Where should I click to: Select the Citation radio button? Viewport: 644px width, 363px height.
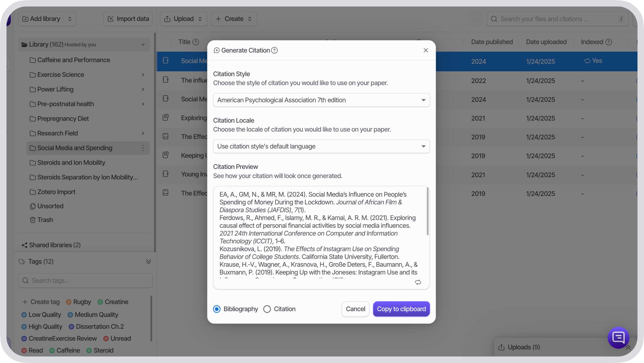point(267,309)
